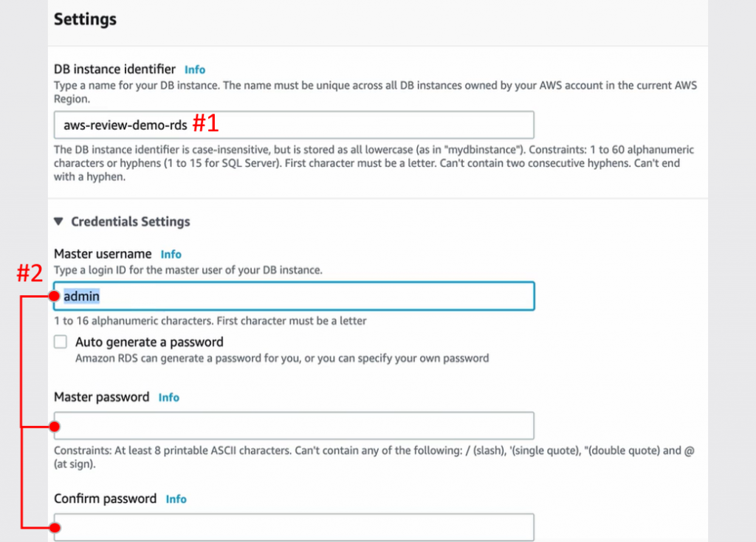Image resolution: width=756 pixels, height=542 pixels.
Task: Select the highlighted admin text
Action: (81, 296)
